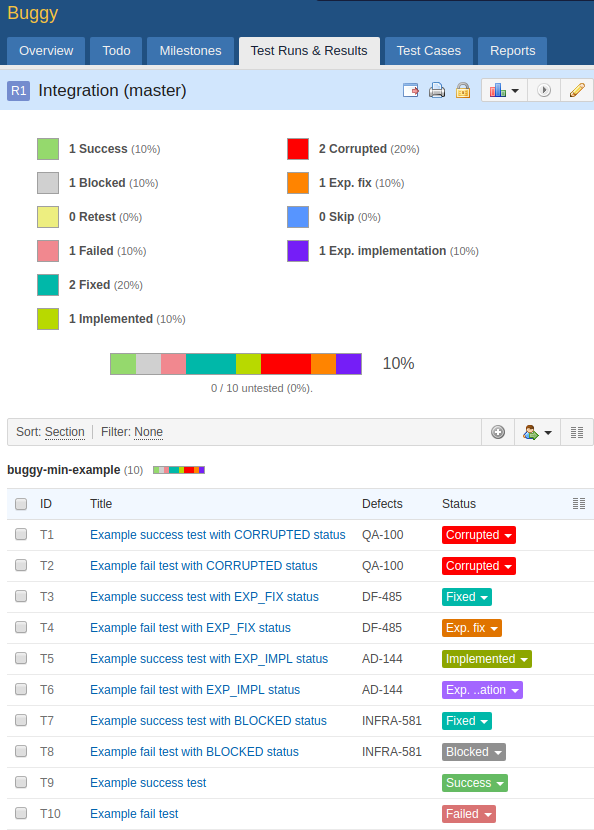Open the 'Example fail test' T10 link
This screenshot has width=594, height=830.
pos(134,814)
